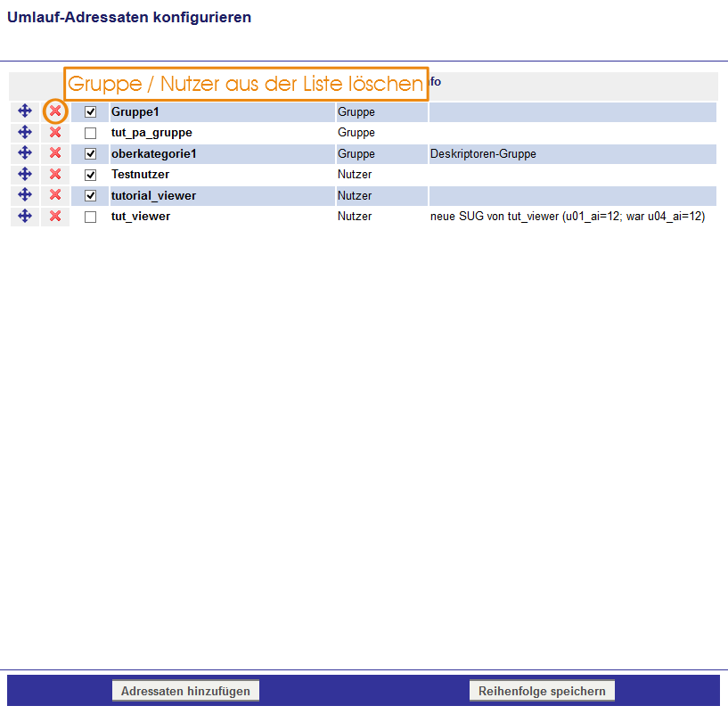Tick the tut_viewer checkbox
Viewport: 728px width, 714px height.
point(91,217)
